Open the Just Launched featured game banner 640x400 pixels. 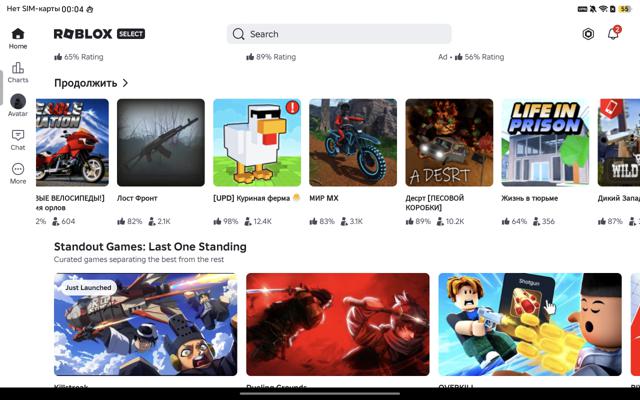(x=145, y=324)
